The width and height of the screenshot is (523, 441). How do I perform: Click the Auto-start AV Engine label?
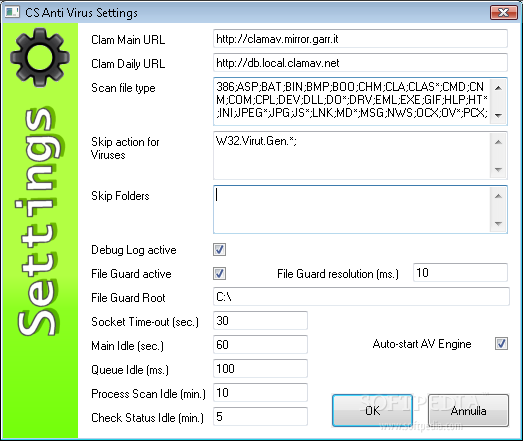(x=422, y=344)
